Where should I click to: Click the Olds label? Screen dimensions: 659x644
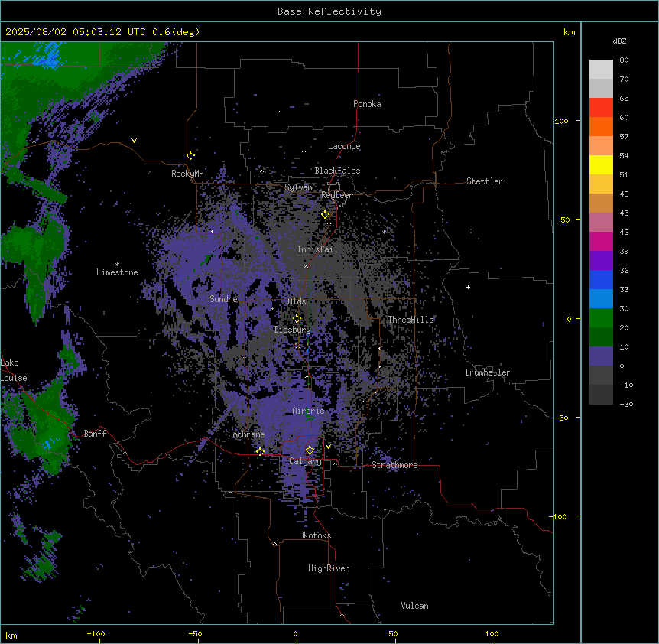pyautogui.click(x=297, y=301)
